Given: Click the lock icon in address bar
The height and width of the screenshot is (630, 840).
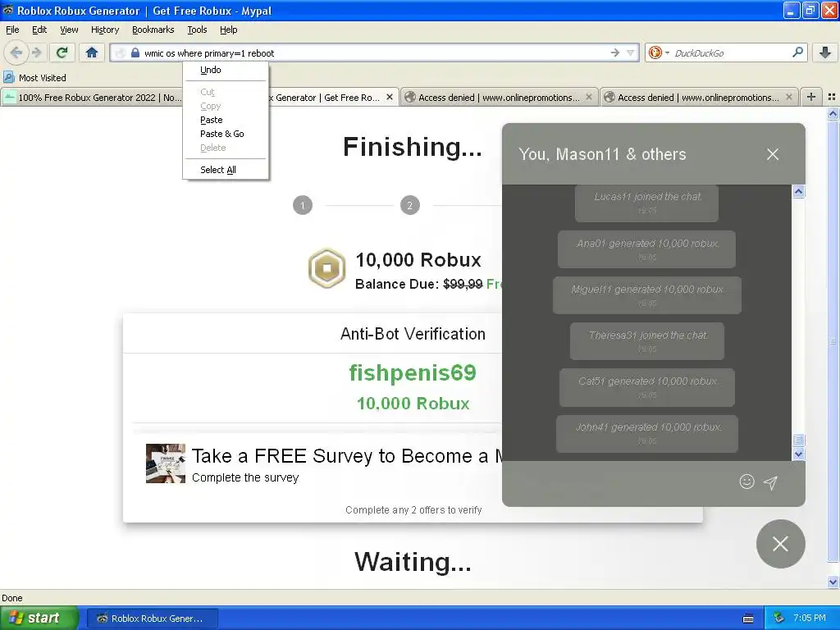Looking at the screenshot, I should [135, 53].
